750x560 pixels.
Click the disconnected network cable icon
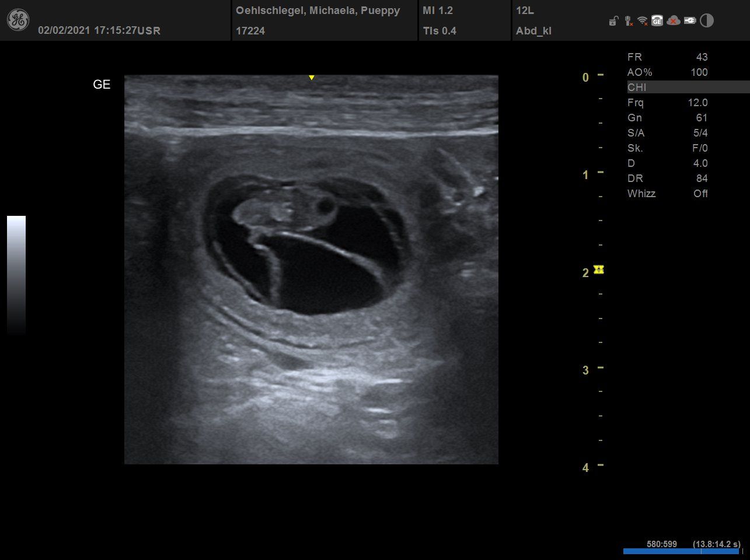(x=628, y=21)
